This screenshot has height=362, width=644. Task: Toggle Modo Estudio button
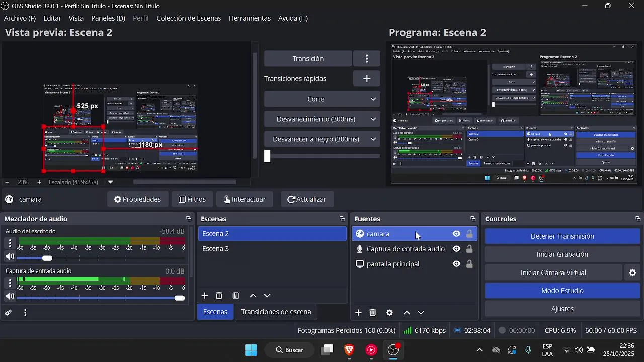(x=562, y=291)
